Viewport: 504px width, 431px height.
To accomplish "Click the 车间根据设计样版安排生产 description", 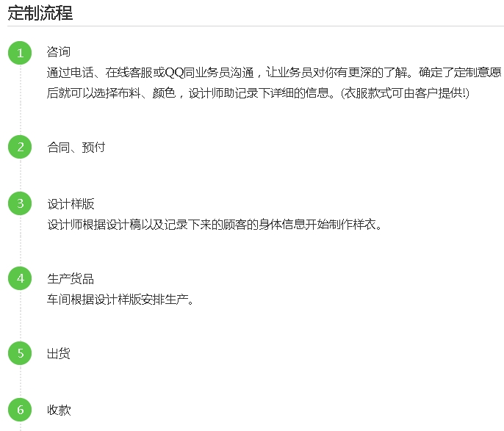I will click(x=120, y=300).
